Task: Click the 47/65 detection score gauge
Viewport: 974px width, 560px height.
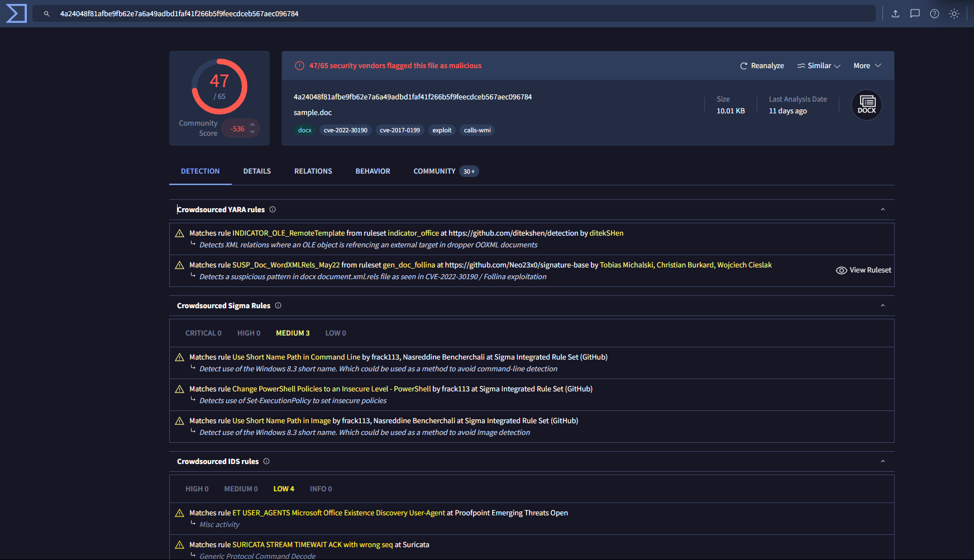Action: click(x=219, y=87)
